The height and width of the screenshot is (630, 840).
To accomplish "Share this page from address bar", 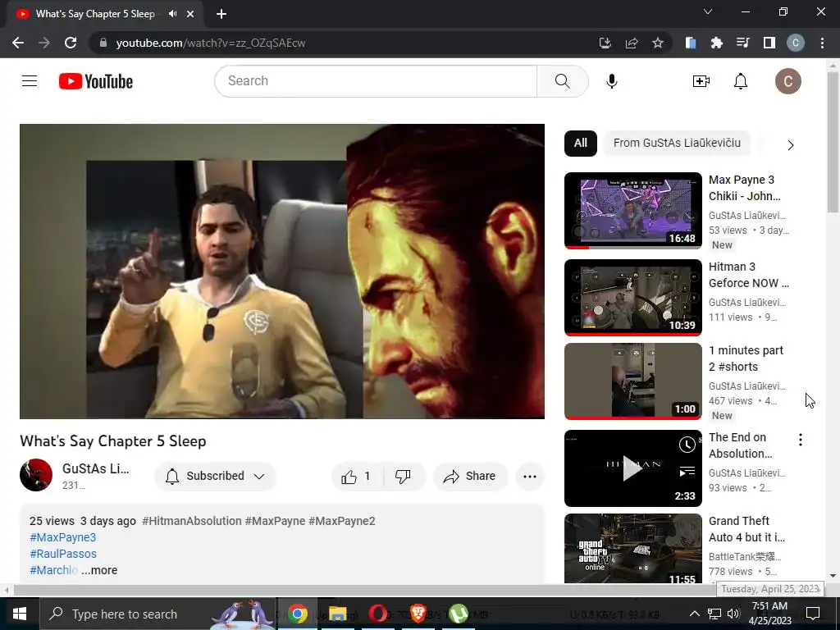I will (632, 43).
